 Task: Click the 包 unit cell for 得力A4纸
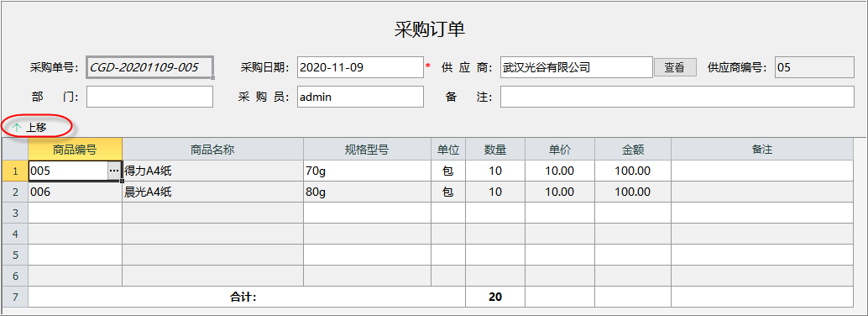(448, 171)
